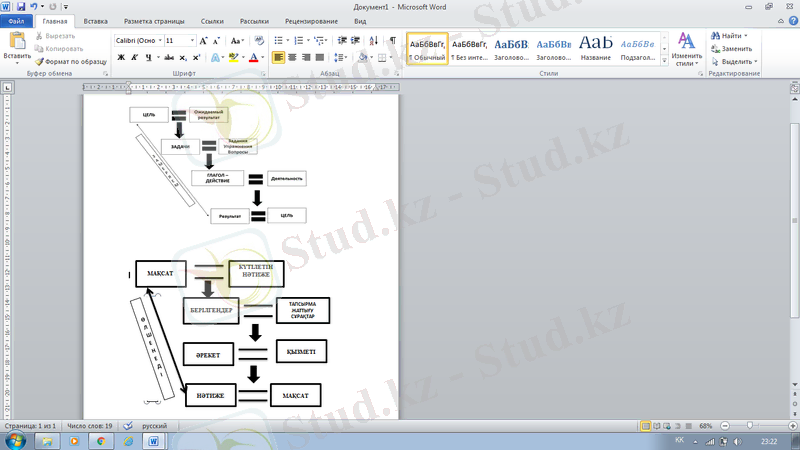The image size is (800, 450).
Task: Switch to the Вставка ribbon tab
Action: (96, 20)
